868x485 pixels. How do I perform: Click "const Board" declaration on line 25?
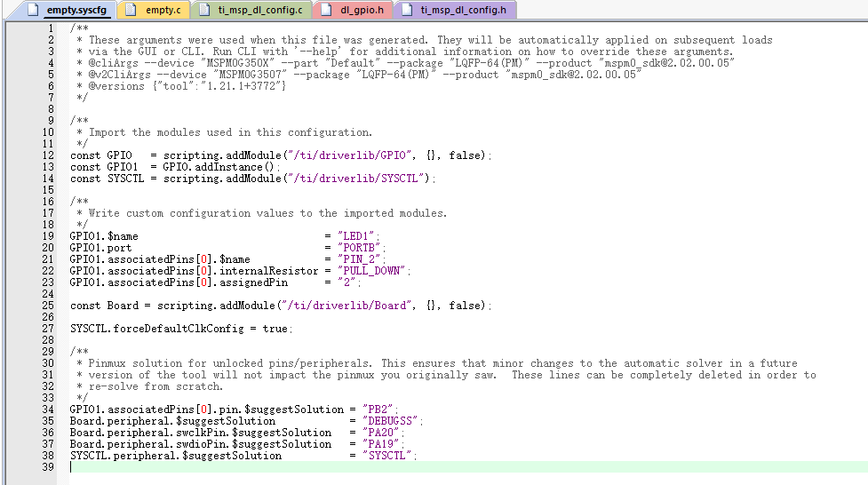pyautogui.click(x=104, y=306)
